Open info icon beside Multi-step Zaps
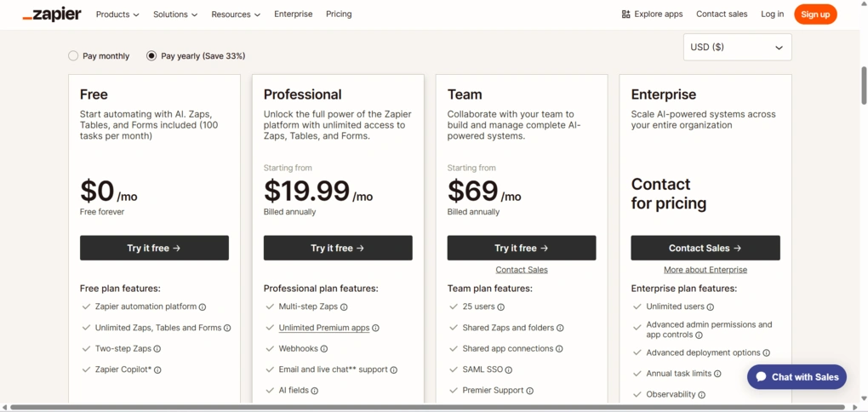Viewport: 868px width, 412px height. pos(344,306)
